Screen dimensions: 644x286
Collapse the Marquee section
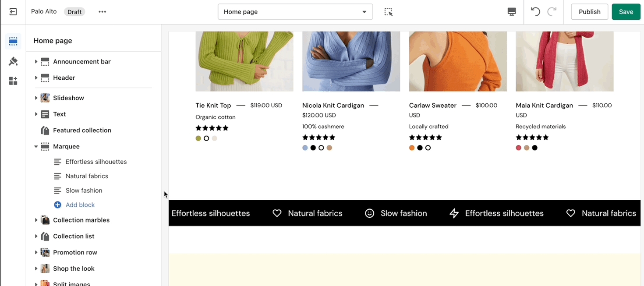coord(36,147)
